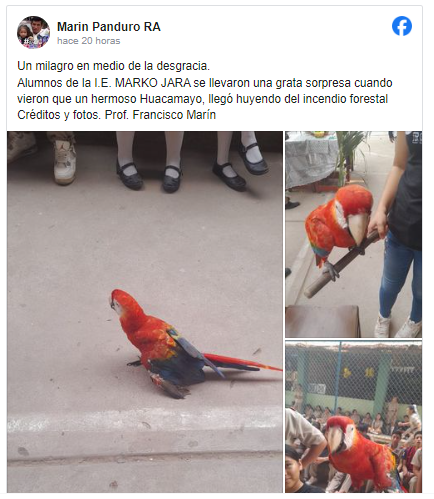
Task: Open the Marin Panduro RA author name link
Action: [109, 27]
